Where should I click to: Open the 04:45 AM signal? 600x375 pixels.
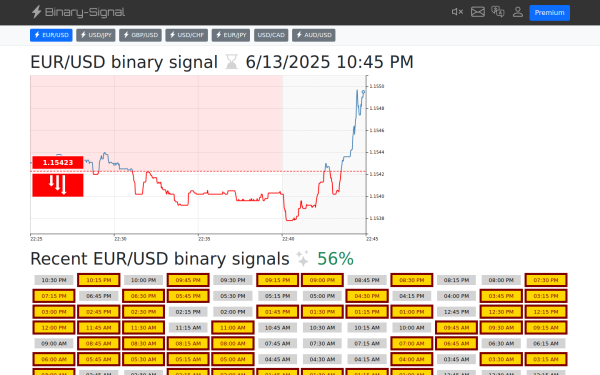point(278,360)
